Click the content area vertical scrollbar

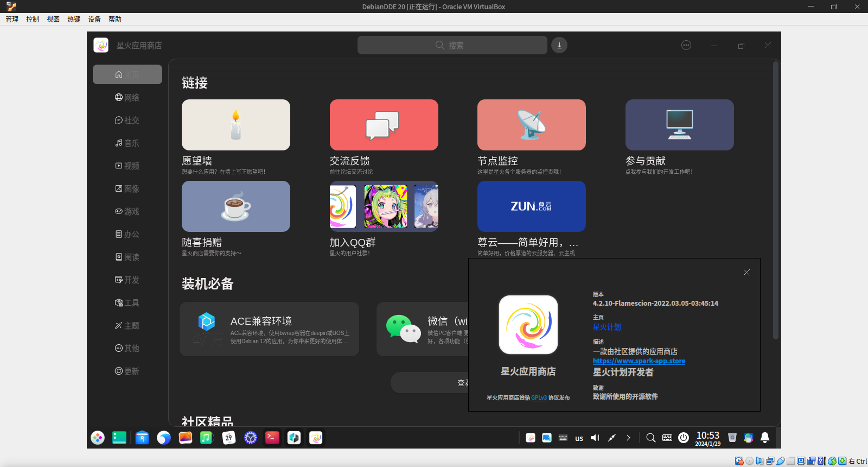(776, 201)
